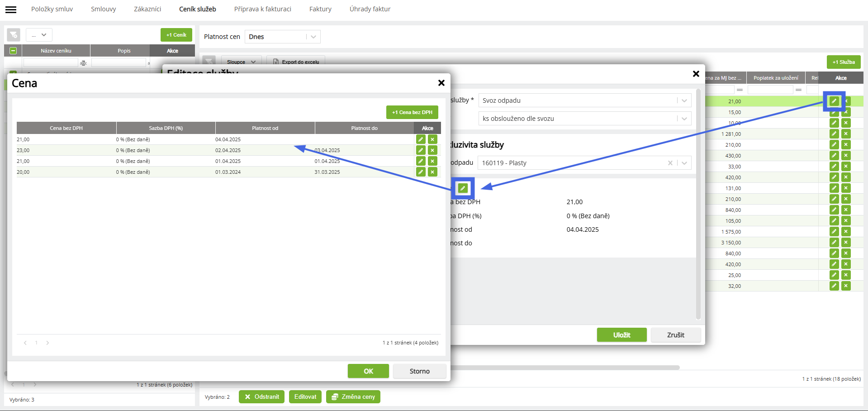Click the Změna ceny button

pos(353,397)
